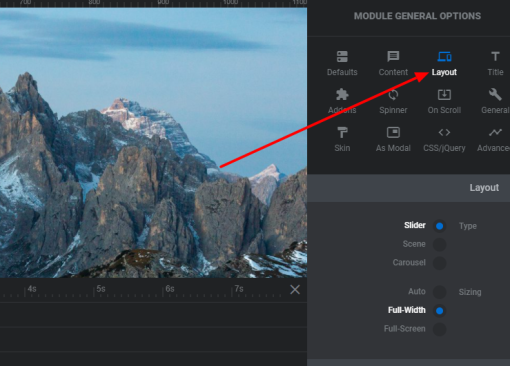This screenshot has width=510, height=366.
Task: Open the Content options icon
Action: [x=393, y=57]
